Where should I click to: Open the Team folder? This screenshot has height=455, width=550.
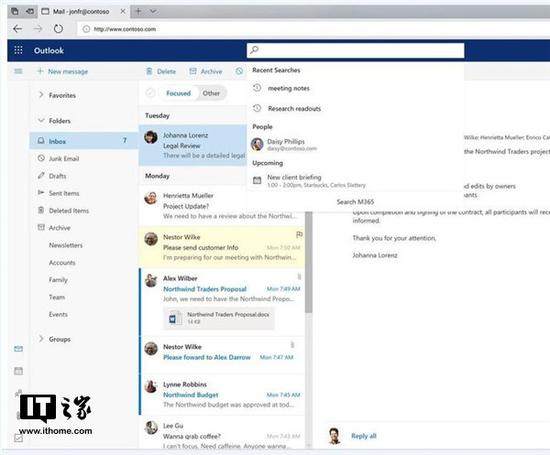pos(57,297)
